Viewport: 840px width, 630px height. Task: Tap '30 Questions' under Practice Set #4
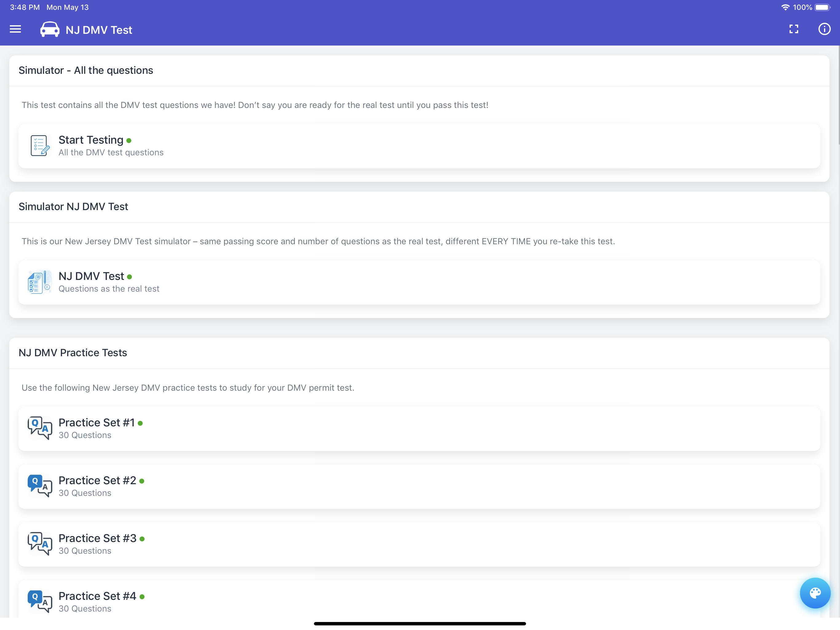[85, 608]
